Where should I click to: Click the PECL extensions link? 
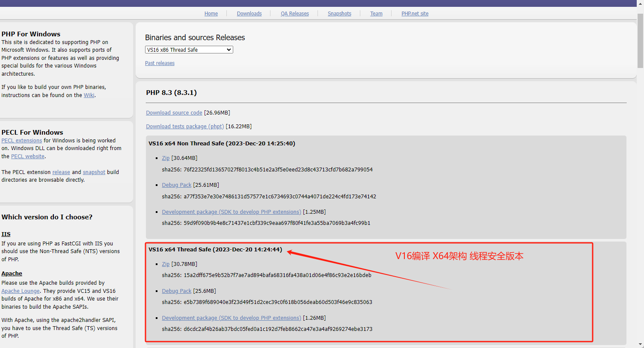pyautogui.click(x=22, y=141)
